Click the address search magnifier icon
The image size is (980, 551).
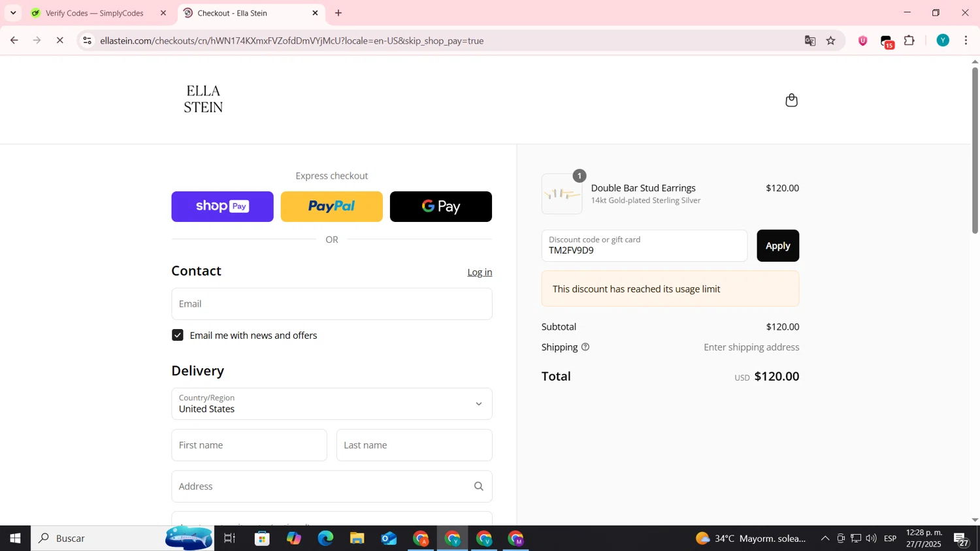[x=479, y=486]
